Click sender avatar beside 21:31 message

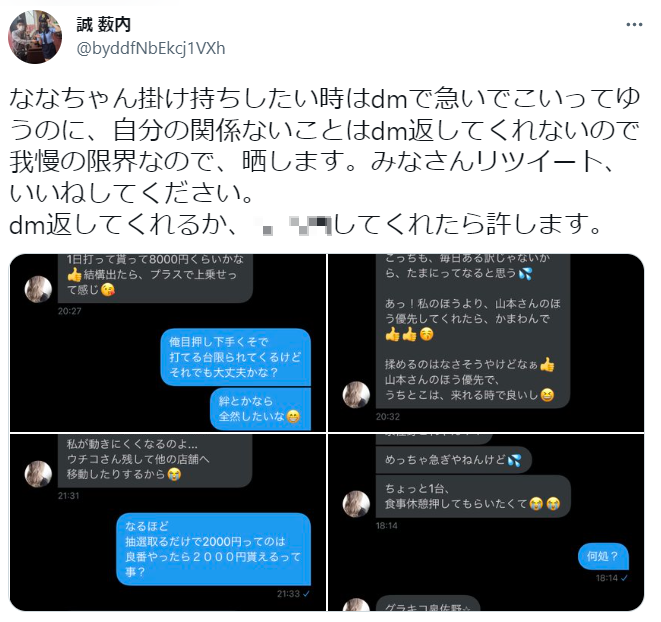click(x=38, y=474)
